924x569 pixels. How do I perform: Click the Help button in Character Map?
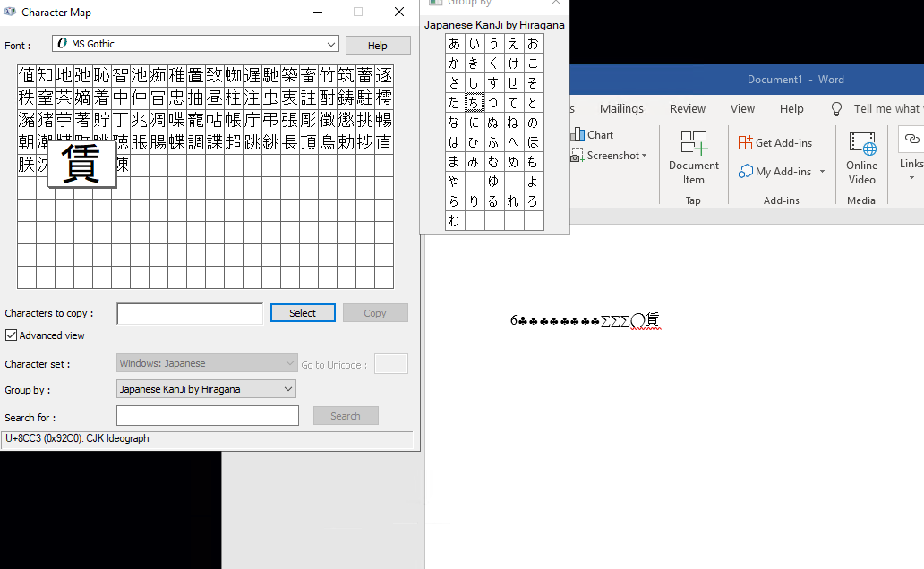(x=378, y=46)
